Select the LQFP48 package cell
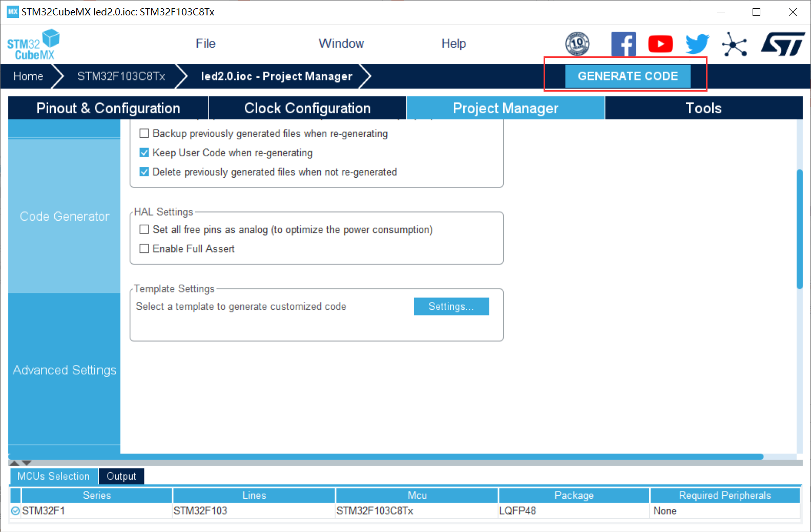The height and width of the screenshot is (532, 811). point(574,510)
